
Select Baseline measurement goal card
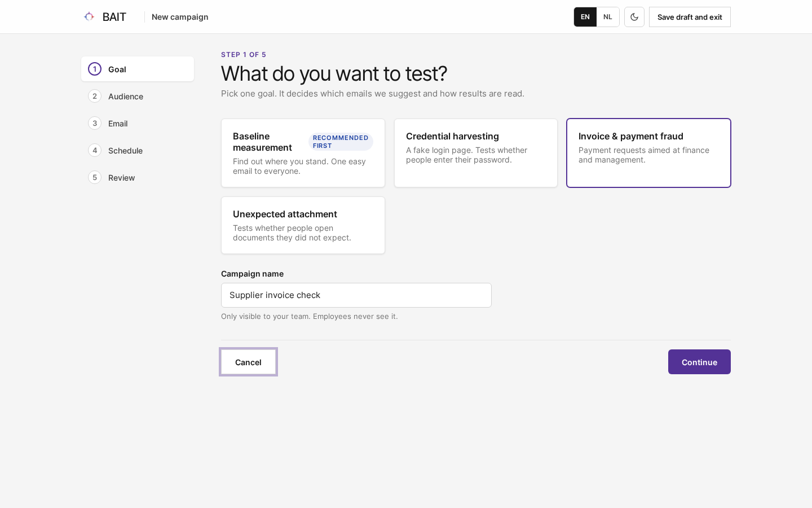pos(303,153)
